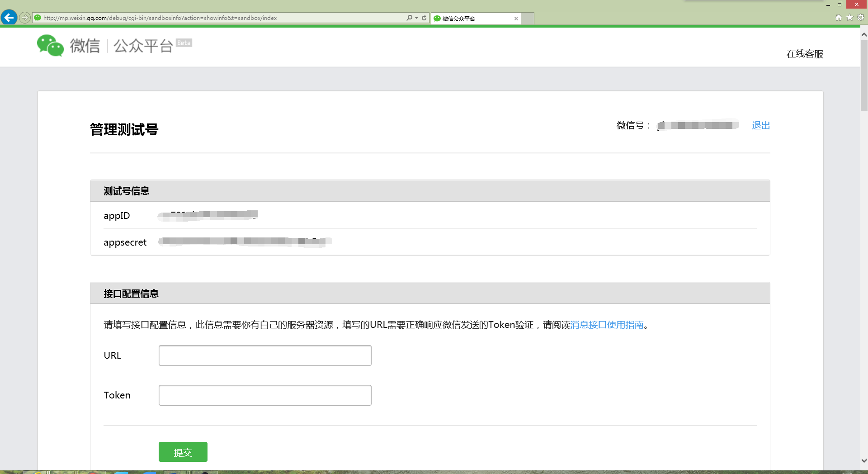The height and width of the screenshot is (474, 868).
Task: Click the 管理测试号 heading
Action: click(124, 129)
